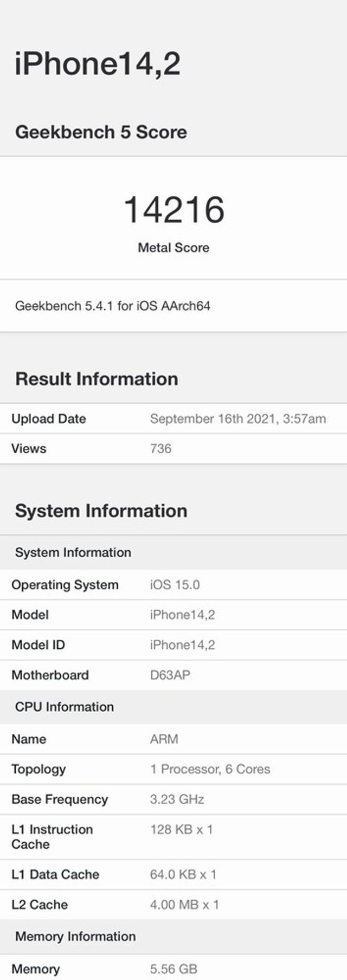Click the System Information section heading
Image resolution: width=347 pixels, height=980 pixels.
click(x=101, y=511)
